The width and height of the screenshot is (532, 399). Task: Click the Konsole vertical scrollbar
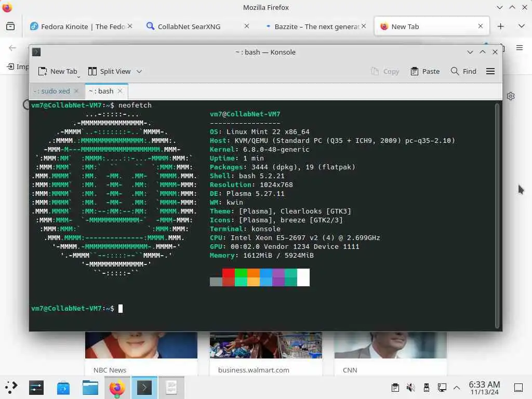[x=497, y=216]
